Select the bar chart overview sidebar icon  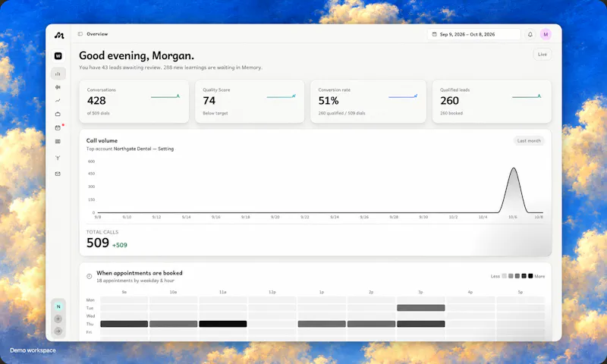[x=58, y=74]
